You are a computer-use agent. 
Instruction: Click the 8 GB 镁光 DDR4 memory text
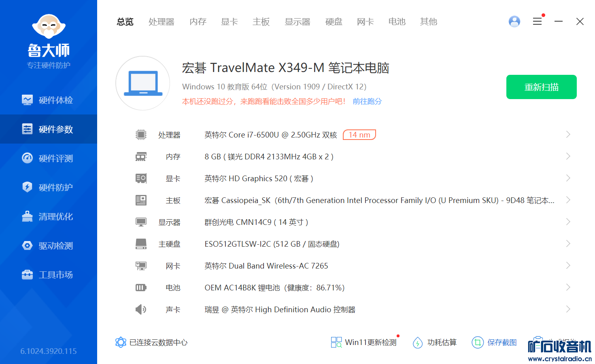pos(269,157)
